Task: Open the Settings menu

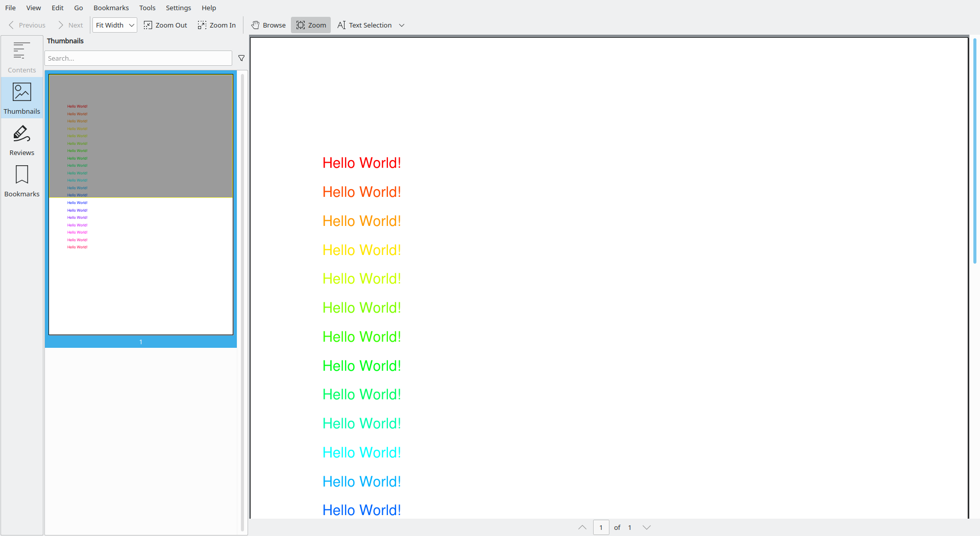Action: (179, 8)
